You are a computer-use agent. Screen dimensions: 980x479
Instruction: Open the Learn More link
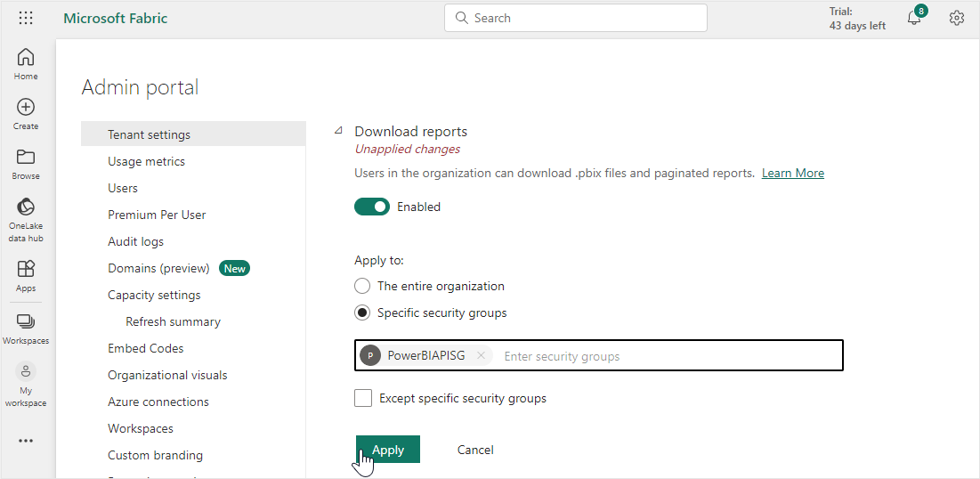792,173
